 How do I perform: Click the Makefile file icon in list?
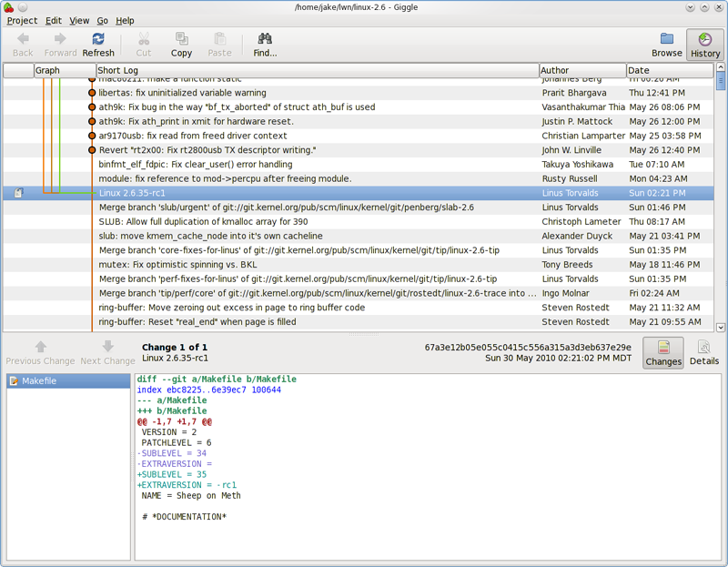[14, 380]
